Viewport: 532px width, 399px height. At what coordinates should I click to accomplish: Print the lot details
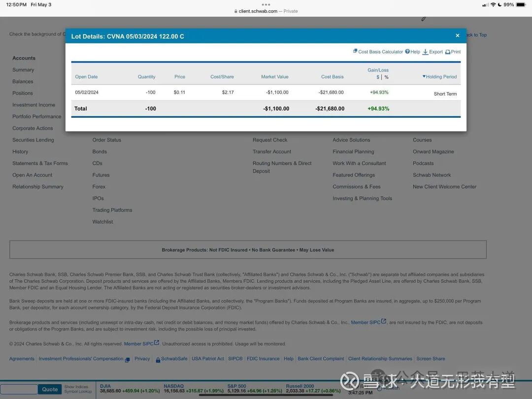click(453, 52)
